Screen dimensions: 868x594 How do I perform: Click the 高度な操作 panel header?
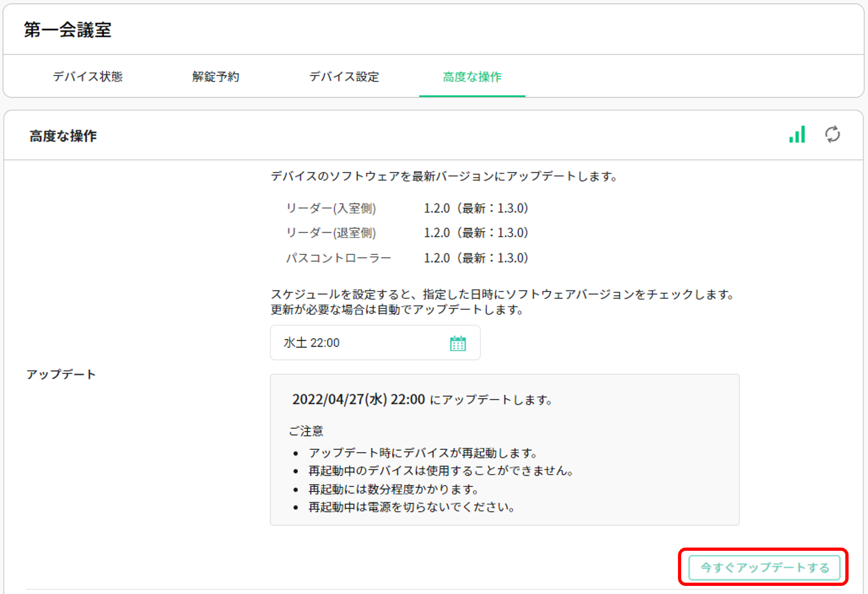[63, 136]
